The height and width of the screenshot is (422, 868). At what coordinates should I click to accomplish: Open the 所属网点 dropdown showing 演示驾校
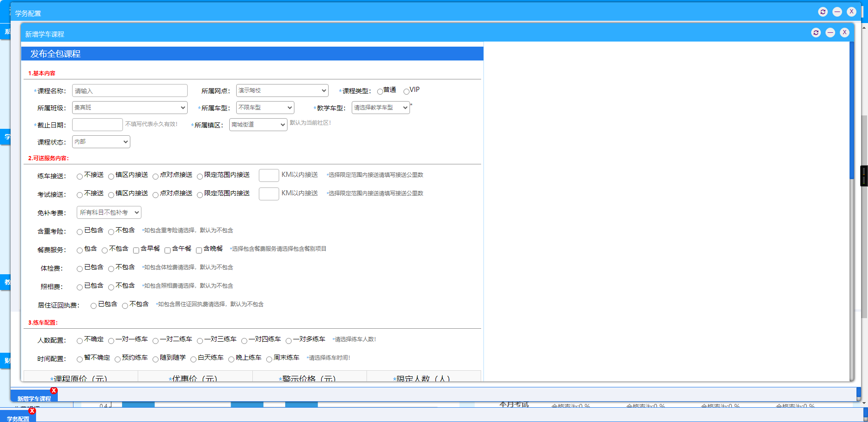[x=281, y=90]
